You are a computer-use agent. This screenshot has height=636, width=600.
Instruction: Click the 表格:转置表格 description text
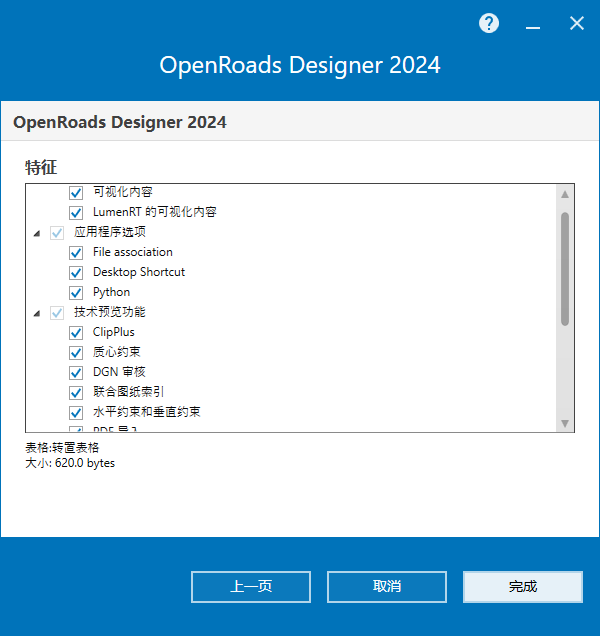coord(62,448)
